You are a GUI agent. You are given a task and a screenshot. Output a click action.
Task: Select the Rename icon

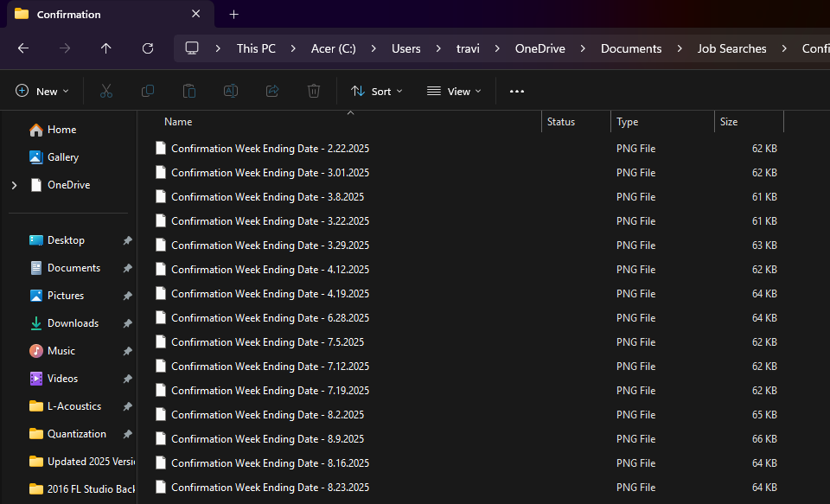tap(230, 91)
